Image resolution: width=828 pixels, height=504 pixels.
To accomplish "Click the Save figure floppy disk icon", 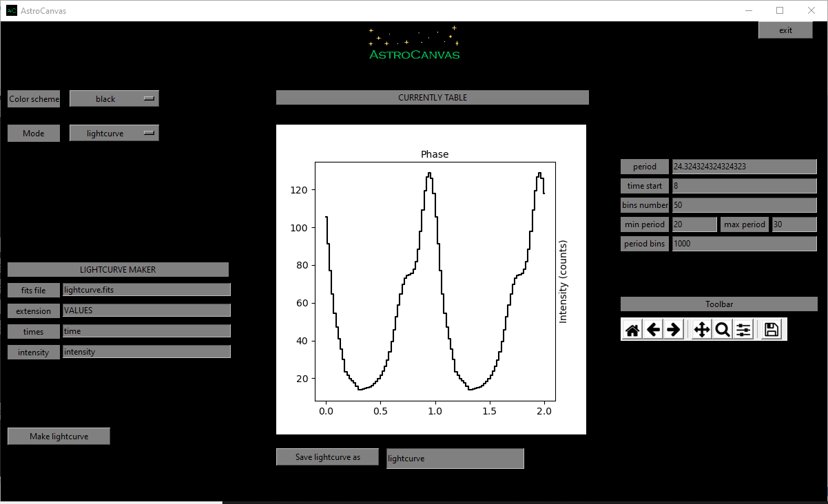I will pyautogui.click(x=772, y=330).
